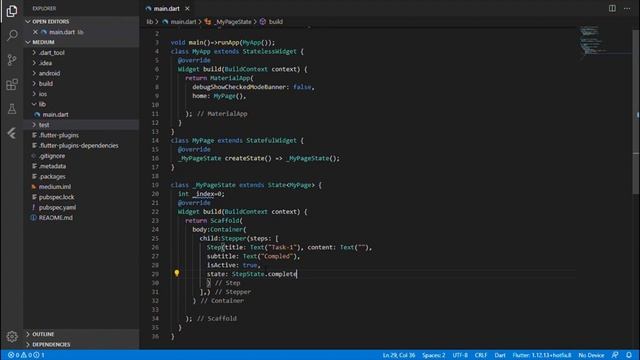Click the 'return Scaffold(' code line
This screenshot has width=640, height=360.
(x=214, y=220)
